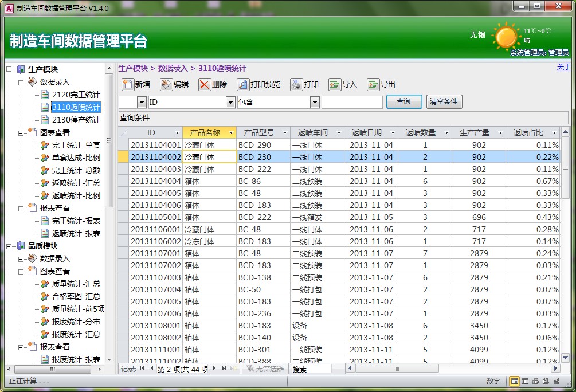Open the 完工统计-报表 report
This screenshot has width=576, height=392.
(x=76, y=221)
